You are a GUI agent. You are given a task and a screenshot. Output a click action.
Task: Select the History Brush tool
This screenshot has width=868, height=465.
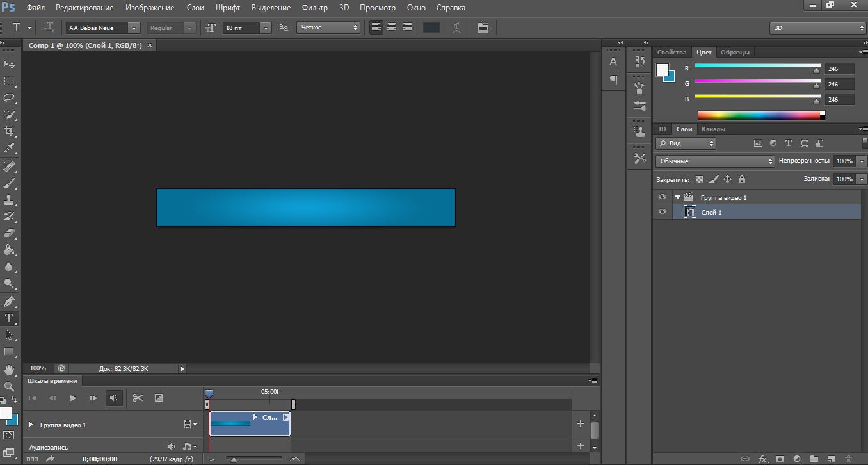click(x=10, y=216)
